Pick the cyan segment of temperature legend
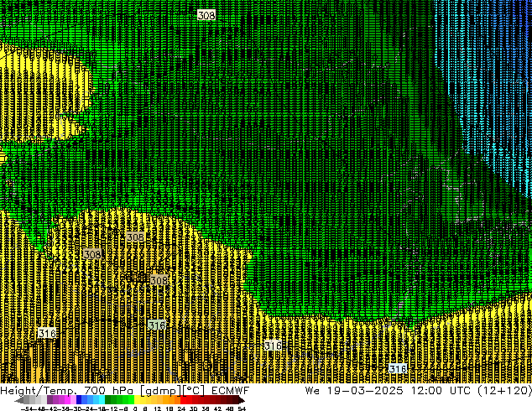Viewport: 532px width, 411px height. pyautogui.click(x=99, y=401)
